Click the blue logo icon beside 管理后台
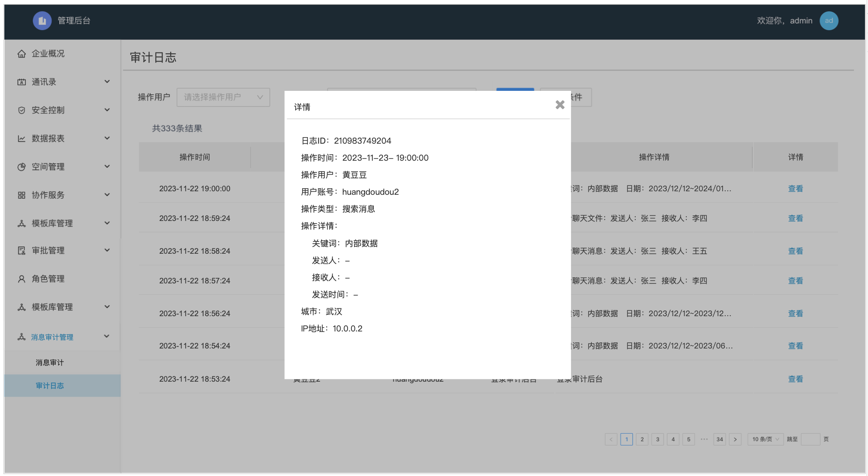Image resolution: width=868 pixels, height=476 pixels. (42, 21)
